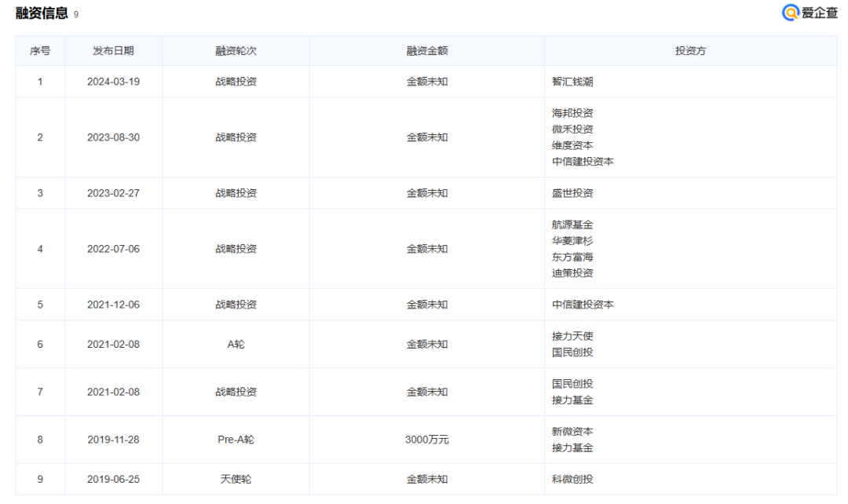Open investor 航源基金
Screen dimensions: 848x504
(x=572, y=225)
